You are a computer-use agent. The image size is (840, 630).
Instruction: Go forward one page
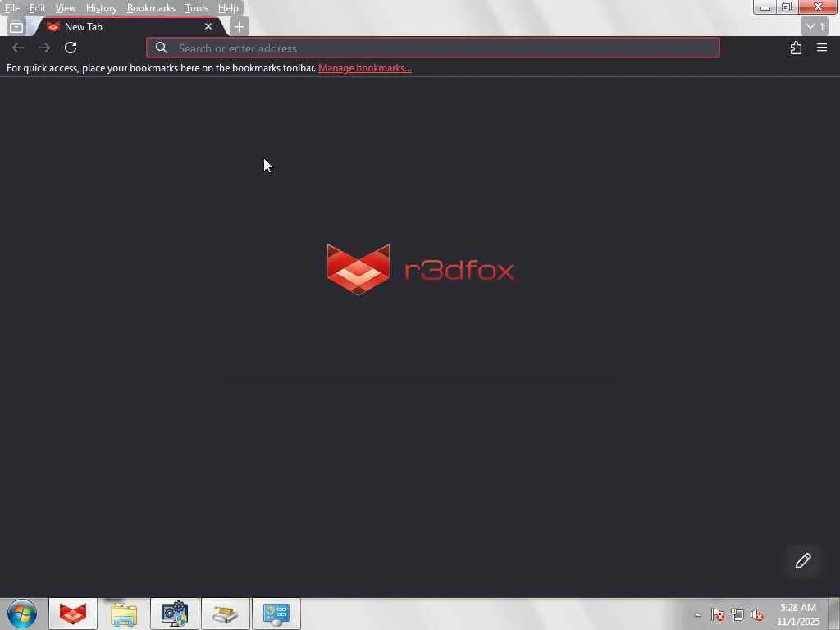coord(44,48)
